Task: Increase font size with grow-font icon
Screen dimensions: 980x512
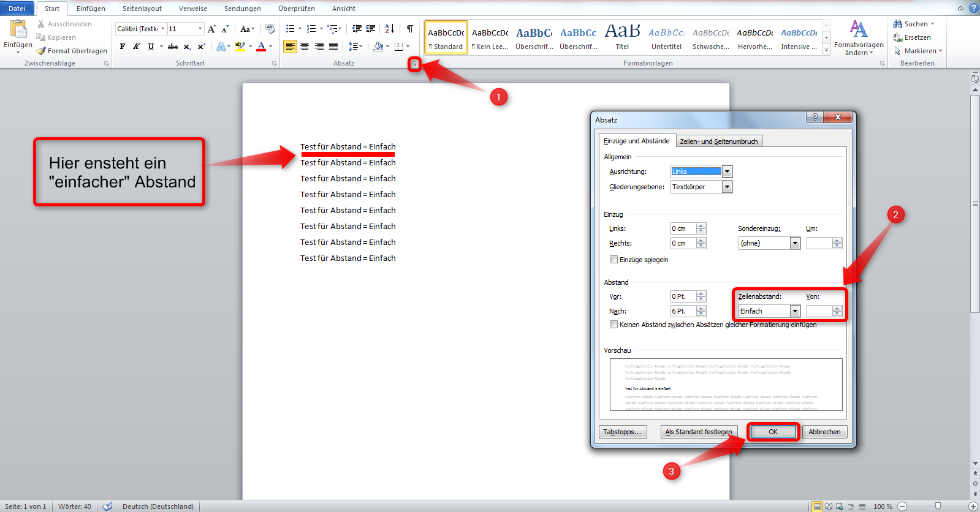Action: click(212, 29)
